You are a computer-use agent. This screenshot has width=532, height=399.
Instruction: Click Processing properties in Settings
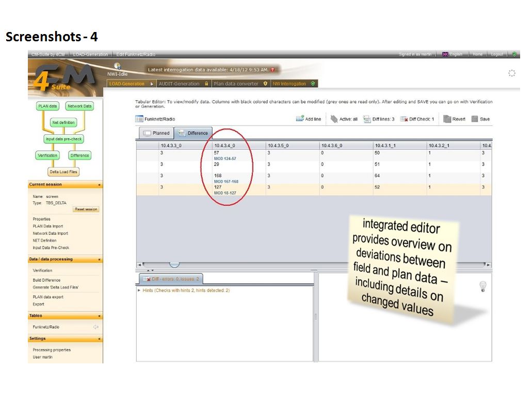(52, 350)
